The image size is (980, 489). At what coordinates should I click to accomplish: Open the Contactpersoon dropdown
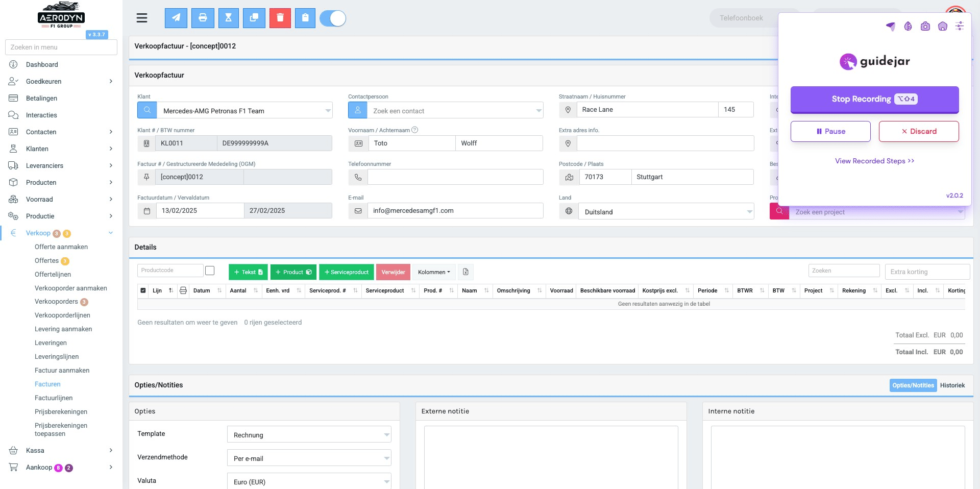click(455, 110)
